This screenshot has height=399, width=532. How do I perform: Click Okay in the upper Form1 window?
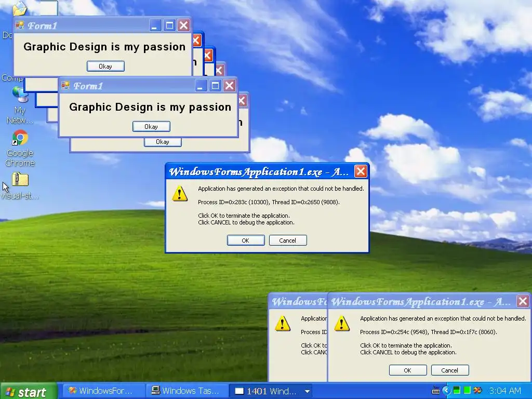point(105,66)
